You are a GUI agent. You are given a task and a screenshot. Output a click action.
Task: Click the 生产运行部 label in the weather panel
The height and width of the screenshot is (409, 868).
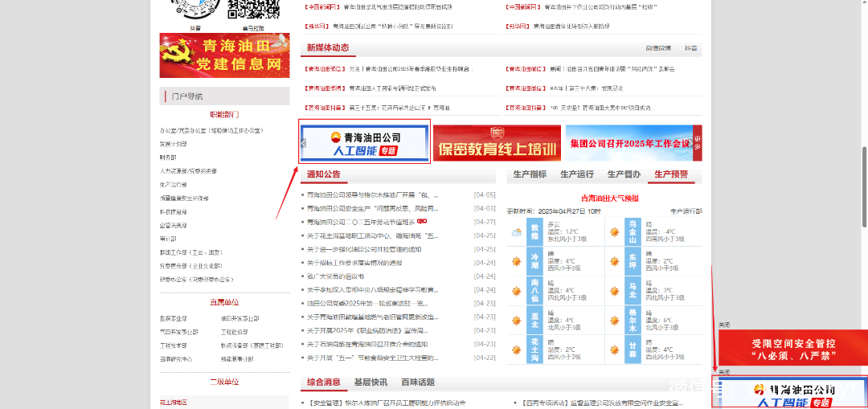686,211
